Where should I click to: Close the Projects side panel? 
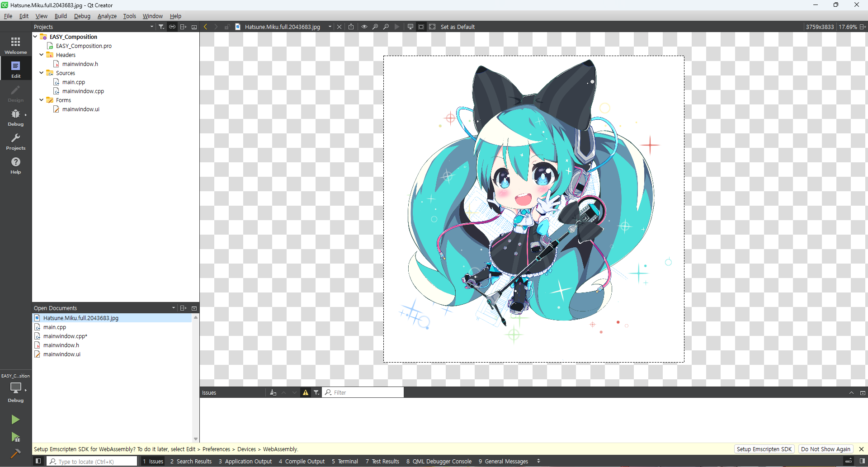click(194, 27)
